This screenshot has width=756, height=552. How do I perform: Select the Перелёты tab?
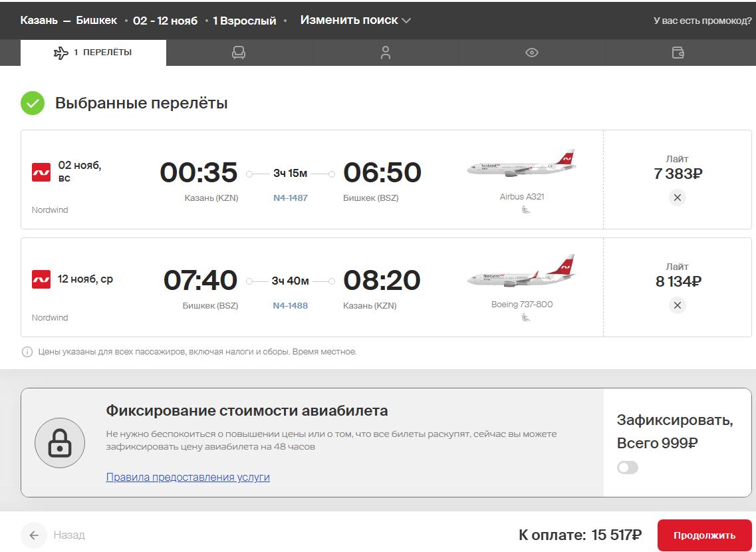pos(93,53)
